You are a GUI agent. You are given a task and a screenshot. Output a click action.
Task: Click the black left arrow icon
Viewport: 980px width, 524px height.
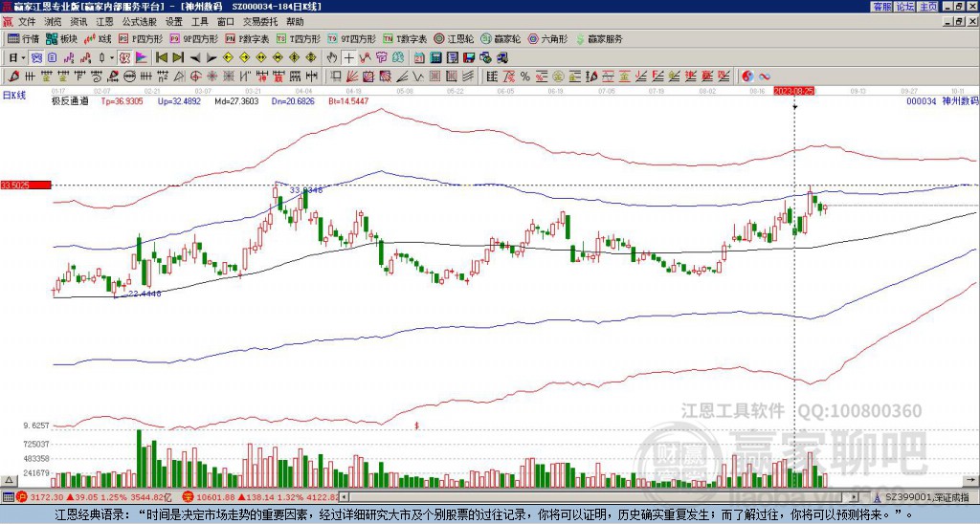tap(195, 58)
